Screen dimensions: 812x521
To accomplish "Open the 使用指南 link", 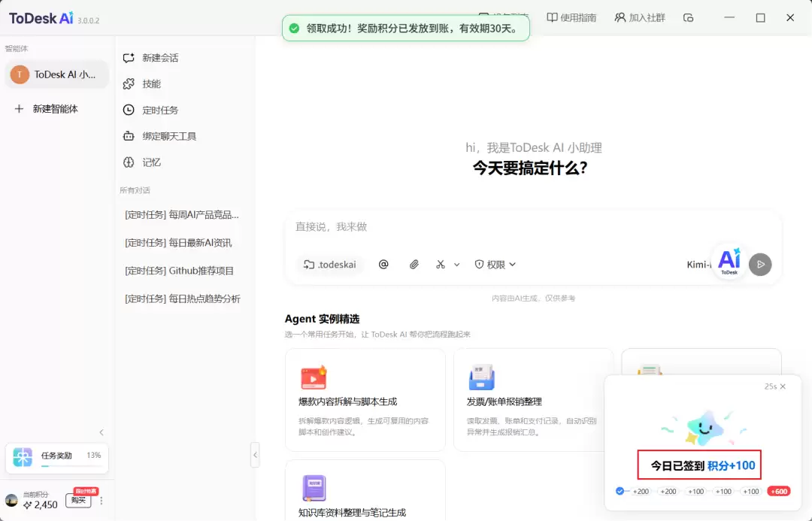I will (571, 17).
